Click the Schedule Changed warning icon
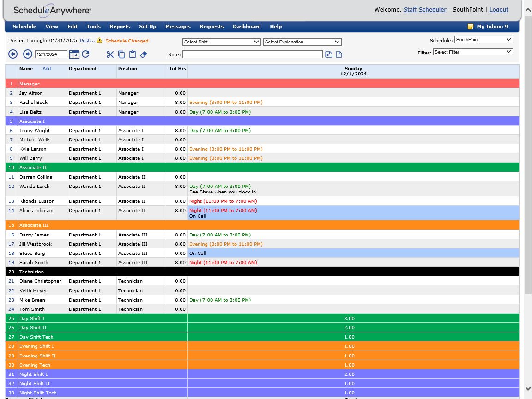The image size is (532, 399). click(x=100, y=40)
